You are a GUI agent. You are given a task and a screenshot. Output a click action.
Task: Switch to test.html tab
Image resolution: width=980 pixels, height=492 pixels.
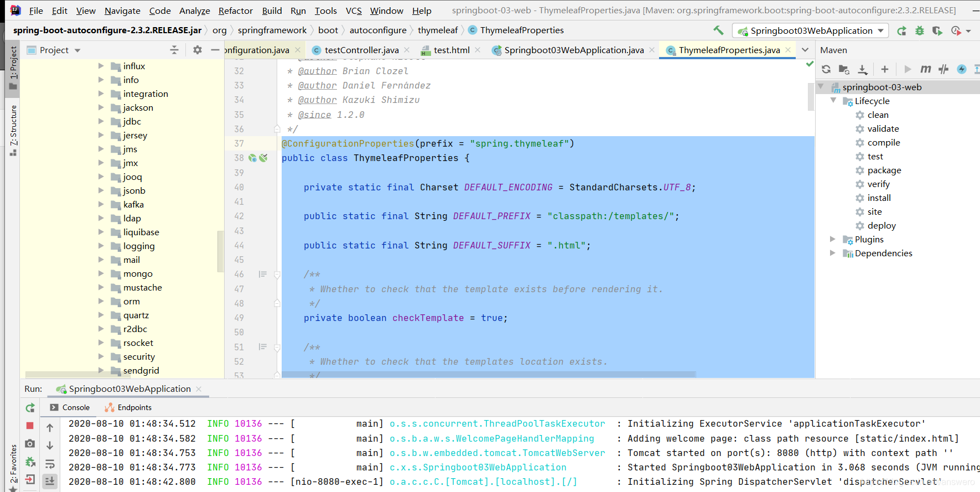tap(452, 50)
